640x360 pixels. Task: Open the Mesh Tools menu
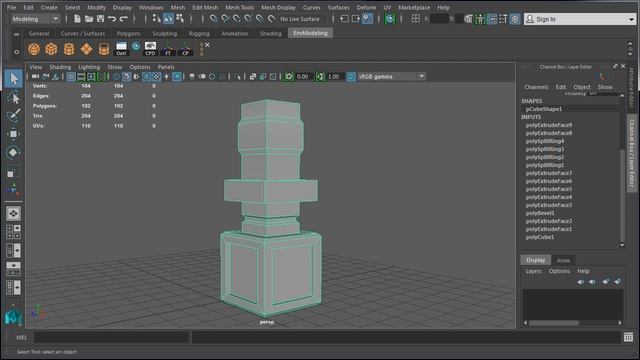click(x=240, y=7)
